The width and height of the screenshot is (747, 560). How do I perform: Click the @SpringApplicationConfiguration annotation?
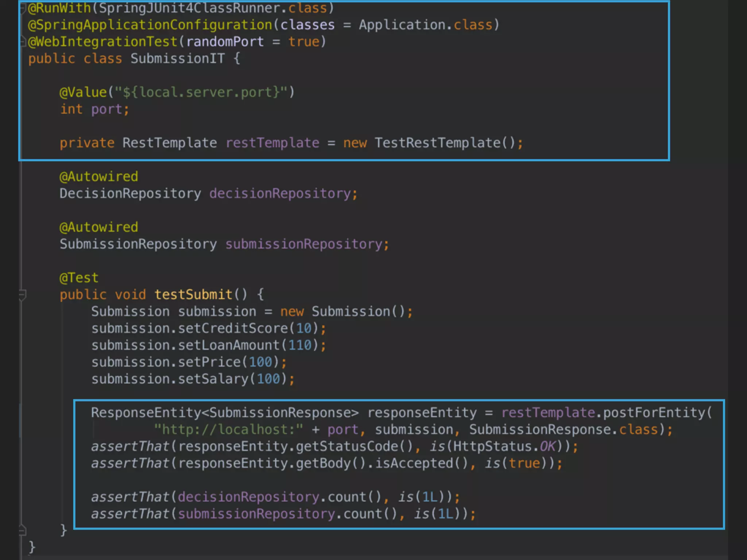click(150, 25)
